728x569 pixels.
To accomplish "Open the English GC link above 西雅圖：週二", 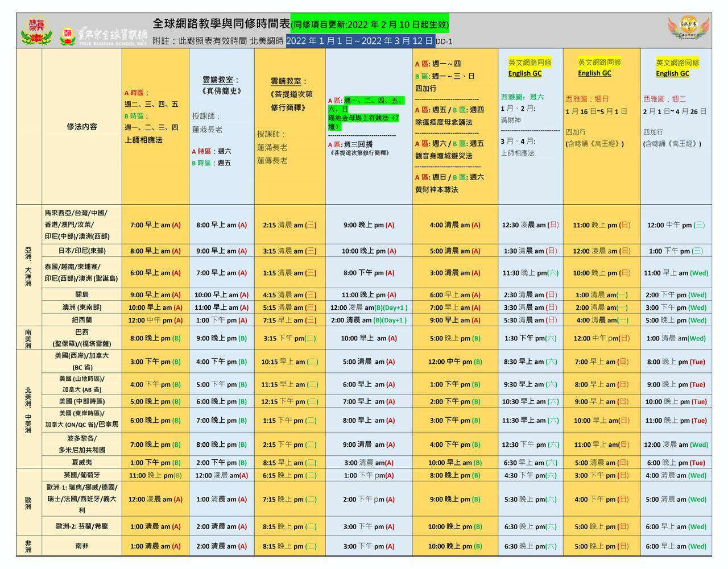I will (x=672, y=73).
